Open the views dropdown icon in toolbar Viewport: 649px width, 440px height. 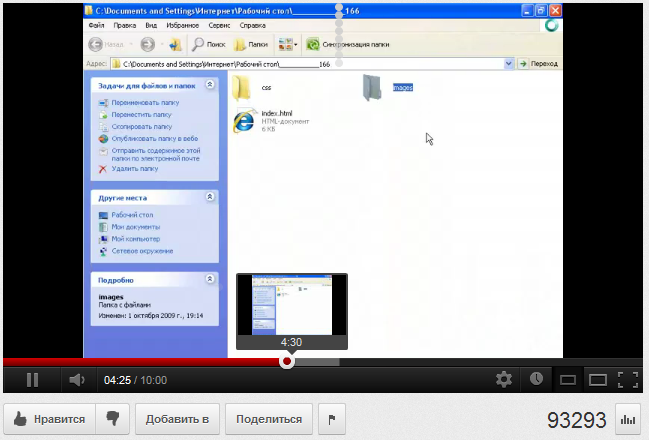288,44
